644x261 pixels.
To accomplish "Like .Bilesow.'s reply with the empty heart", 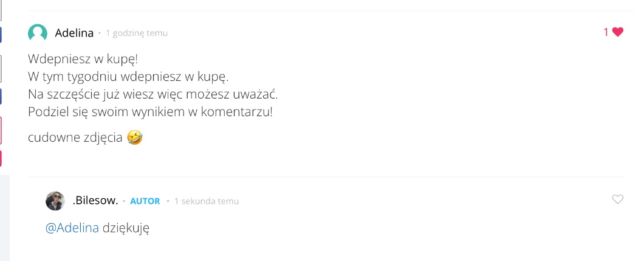I will point(617,199).
